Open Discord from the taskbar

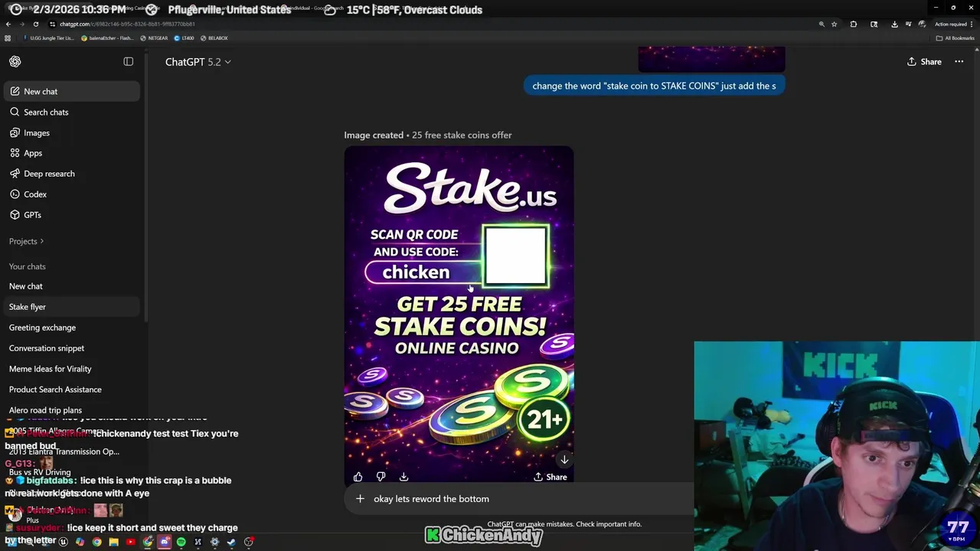coord(164,542)
